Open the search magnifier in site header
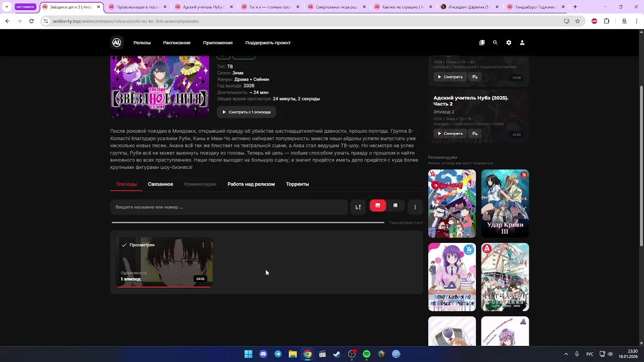644x362 pixels. tap(495, 43)
